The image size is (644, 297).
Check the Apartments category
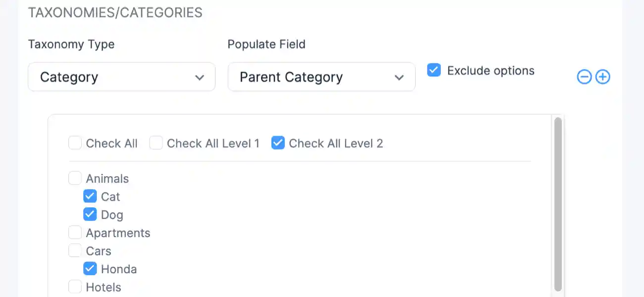pyautogui.click(x=75, y=232)
